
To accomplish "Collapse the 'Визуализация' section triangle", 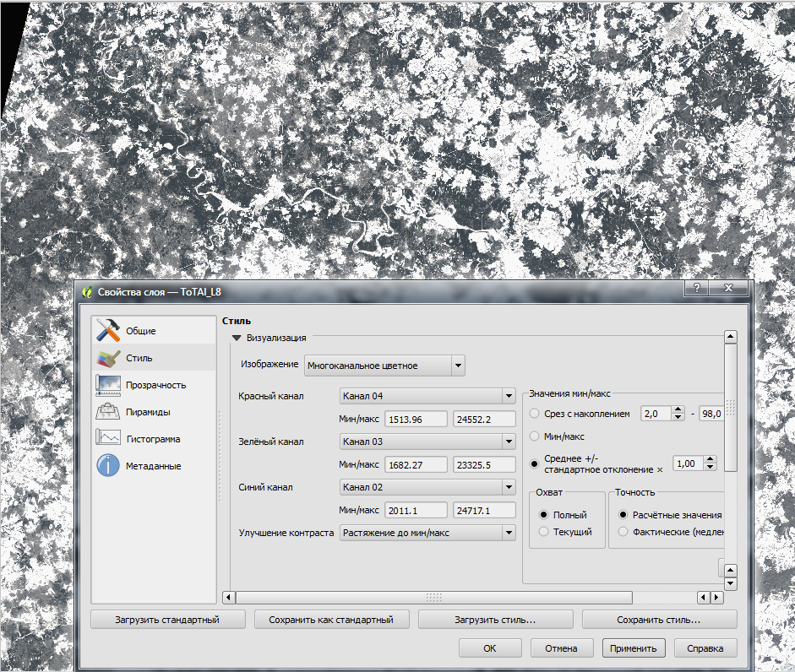I will (237, 338).
